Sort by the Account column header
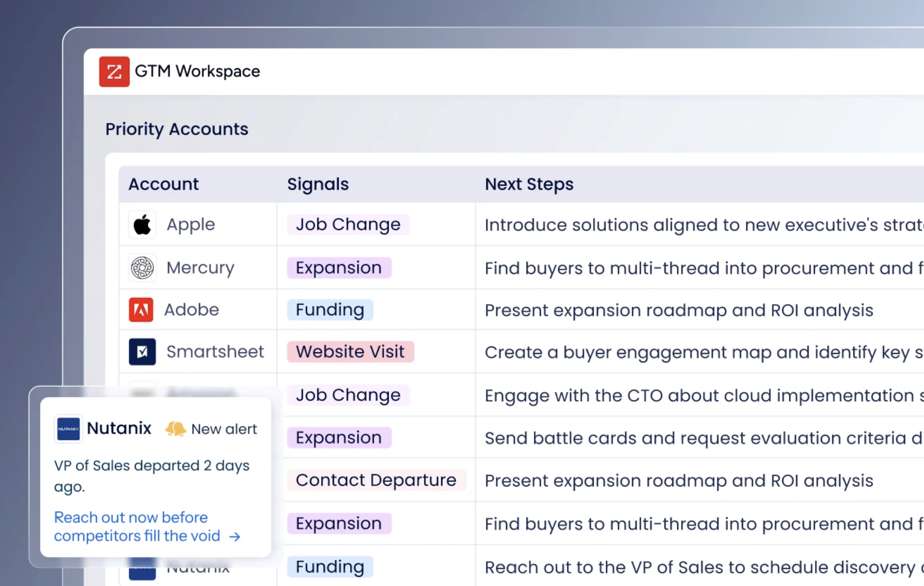This screenshot has height=586, width=924. tap(163, 184)
